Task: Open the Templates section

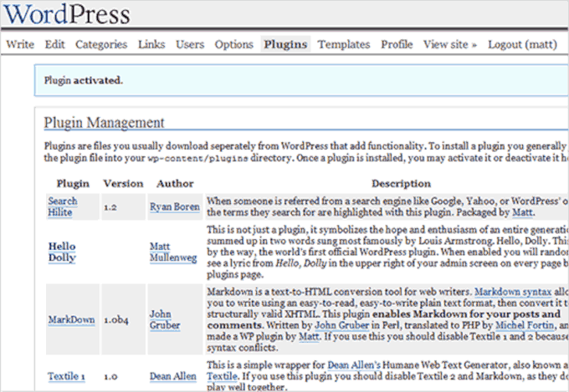Action: (x=344, y=44)
